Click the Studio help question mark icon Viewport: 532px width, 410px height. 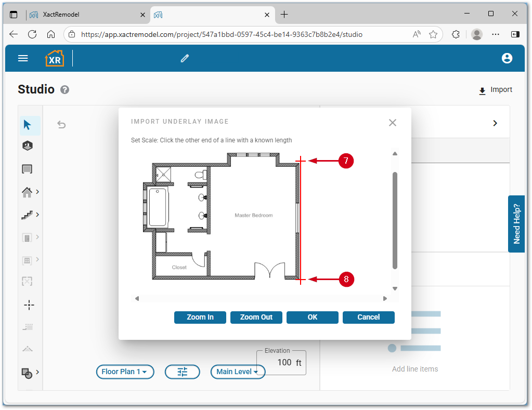[x=64, y=89]
